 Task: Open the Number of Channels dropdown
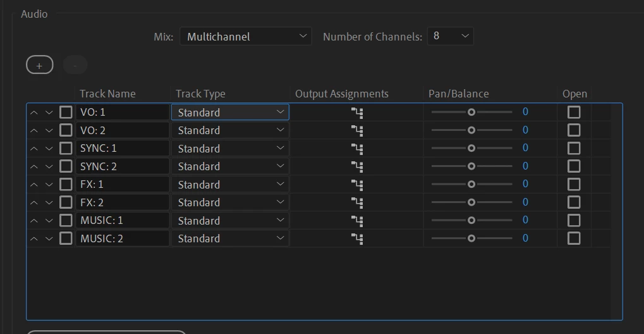click(451, 36)
